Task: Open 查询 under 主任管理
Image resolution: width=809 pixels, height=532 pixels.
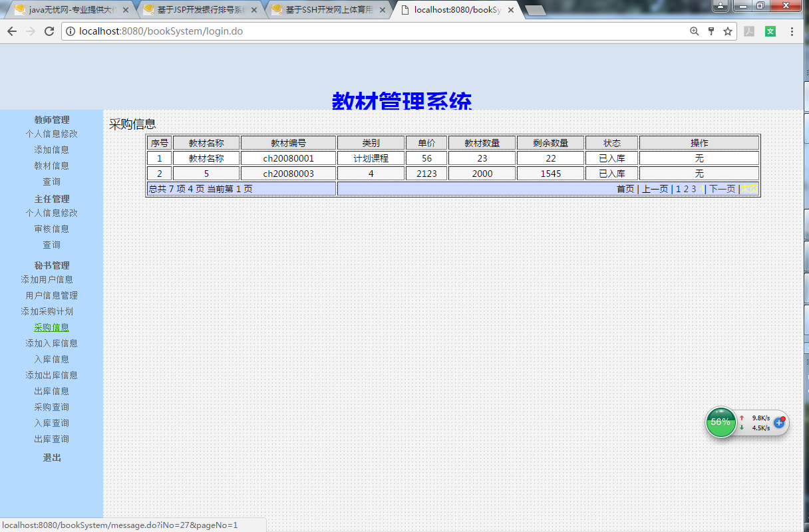Action: (52, 245)
